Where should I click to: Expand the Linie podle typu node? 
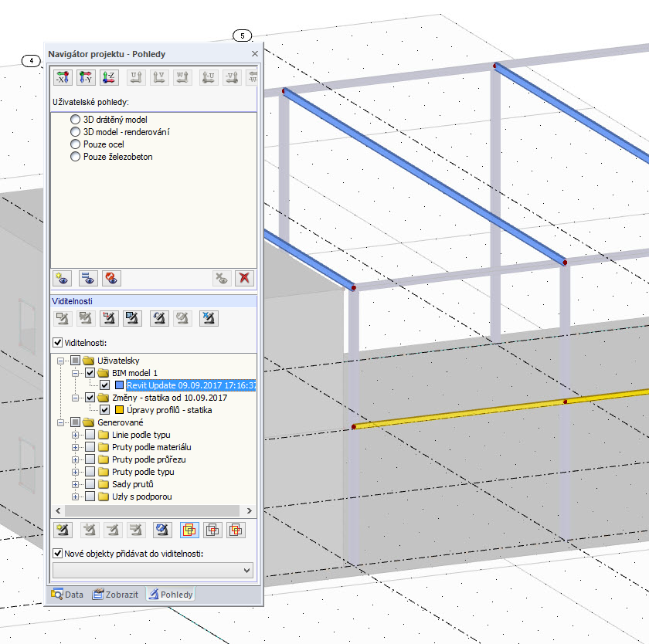76,435
